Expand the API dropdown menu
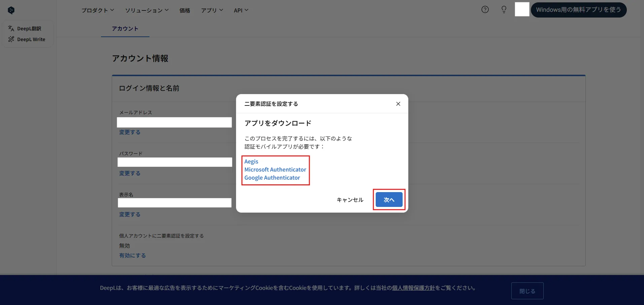This screenshot has width=644, height=305. (241, 10)
